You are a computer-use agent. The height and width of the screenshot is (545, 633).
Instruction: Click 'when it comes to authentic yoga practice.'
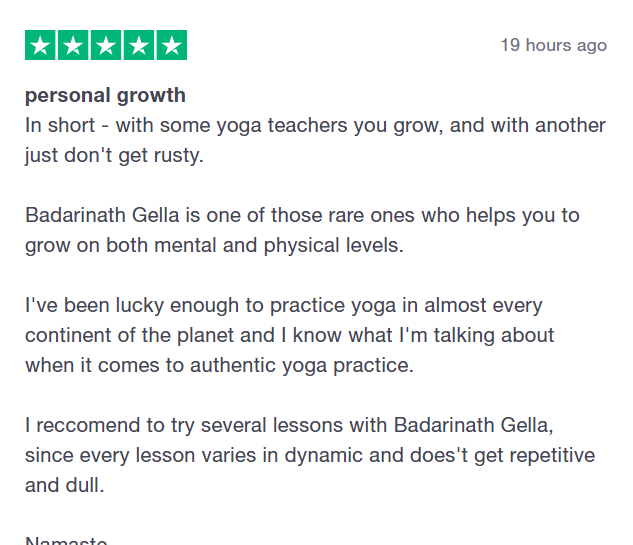click(x=220, y=366)
